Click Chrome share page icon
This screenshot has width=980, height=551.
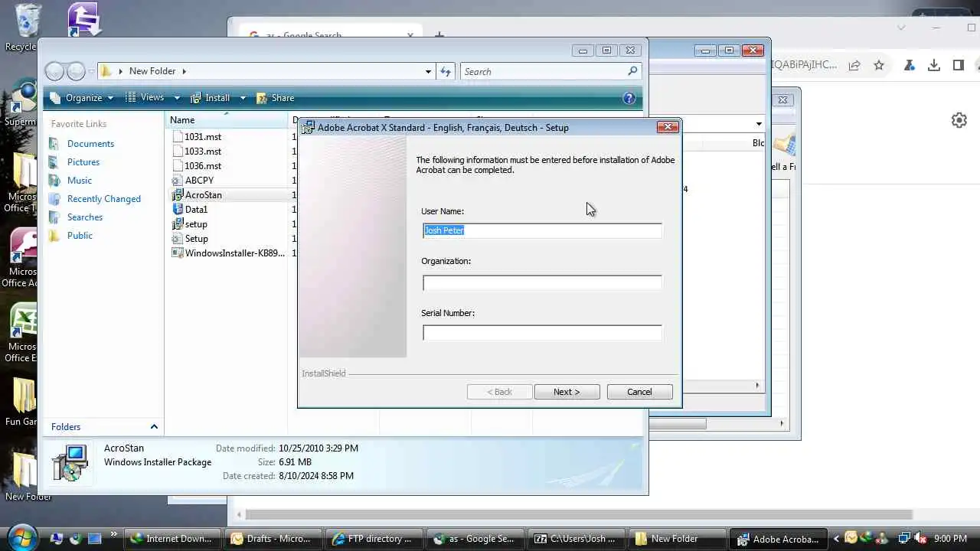tap(854, 65)
